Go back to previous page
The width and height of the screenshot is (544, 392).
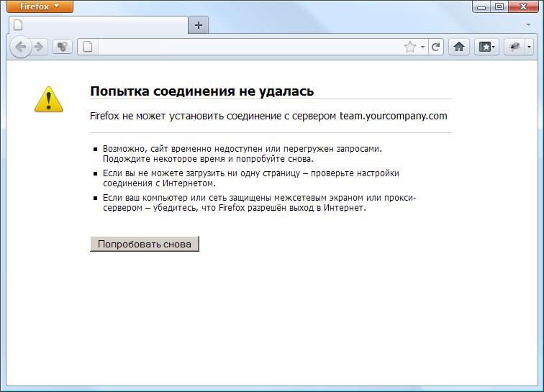coord(20,47)
